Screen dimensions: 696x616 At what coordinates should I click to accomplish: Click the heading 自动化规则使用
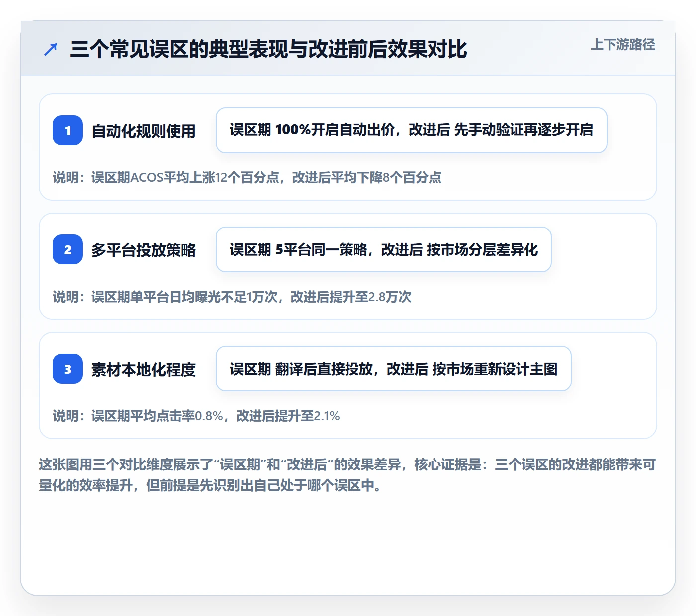[x=144, y=131]
